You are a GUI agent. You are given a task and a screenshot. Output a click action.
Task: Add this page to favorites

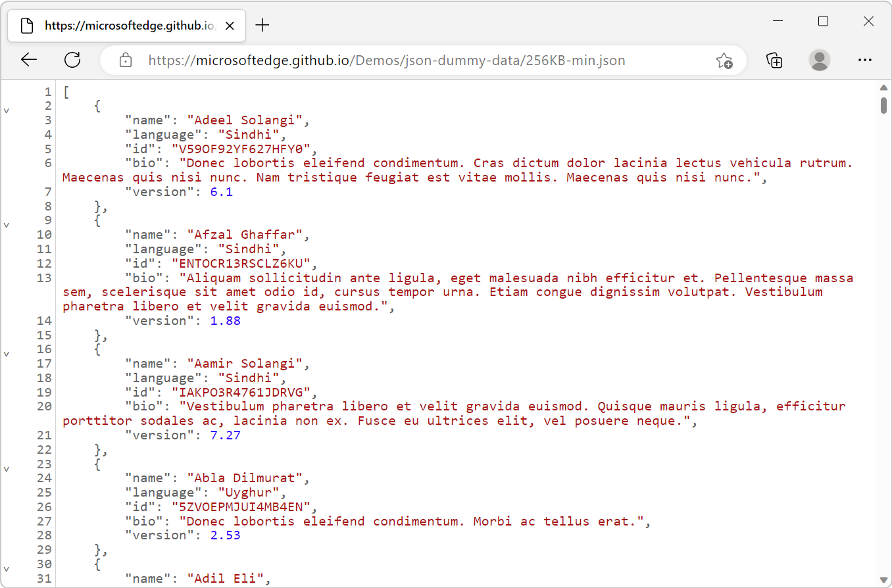coord(724,60)
